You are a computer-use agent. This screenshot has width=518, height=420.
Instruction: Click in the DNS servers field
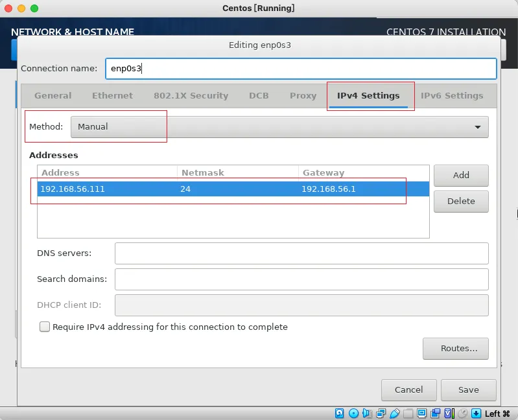point(301,253)
